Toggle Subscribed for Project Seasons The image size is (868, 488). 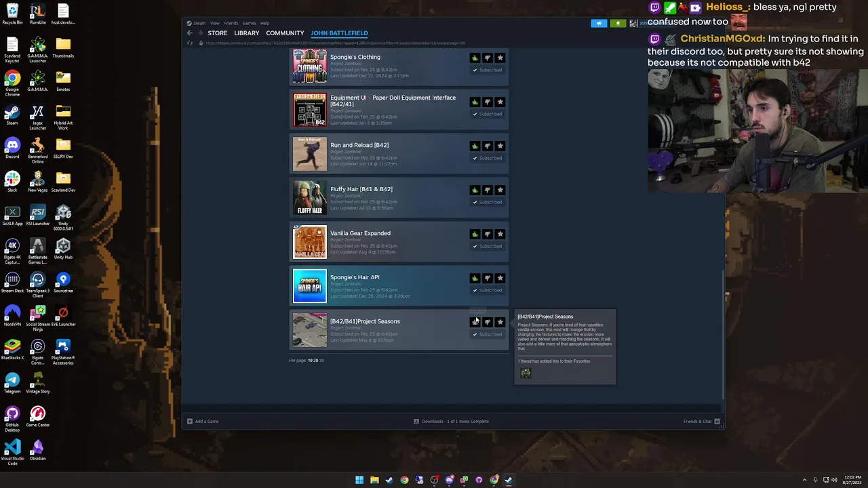click(x=488, y=334)
